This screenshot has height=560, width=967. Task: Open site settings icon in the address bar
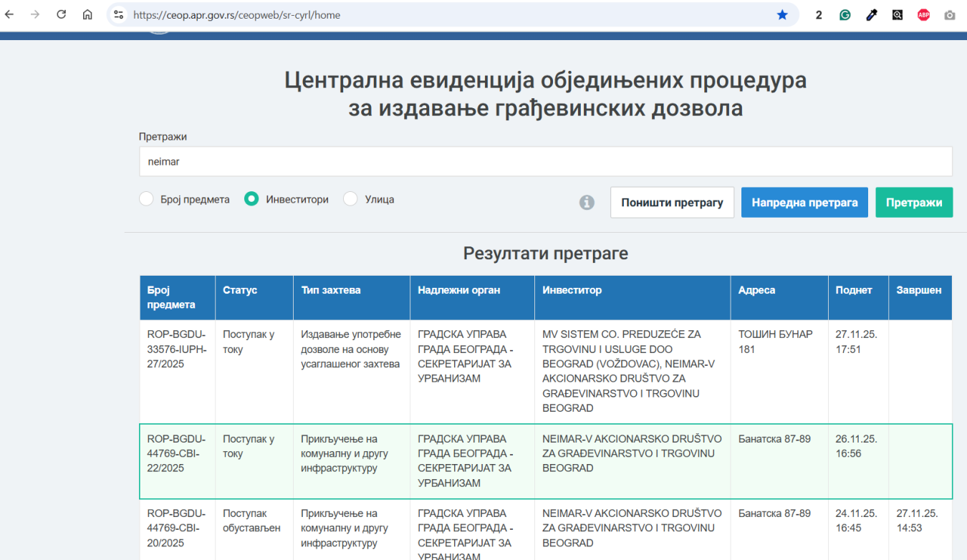[x=117, y=14]
